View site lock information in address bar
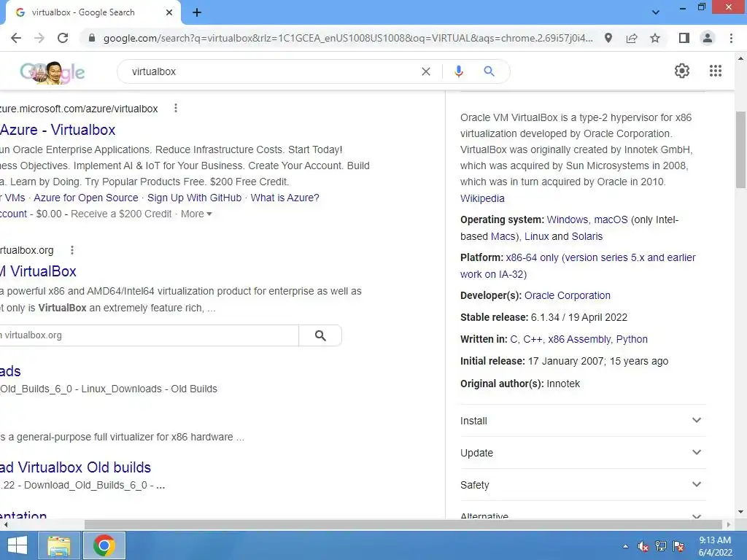 (x=92, y=38)
